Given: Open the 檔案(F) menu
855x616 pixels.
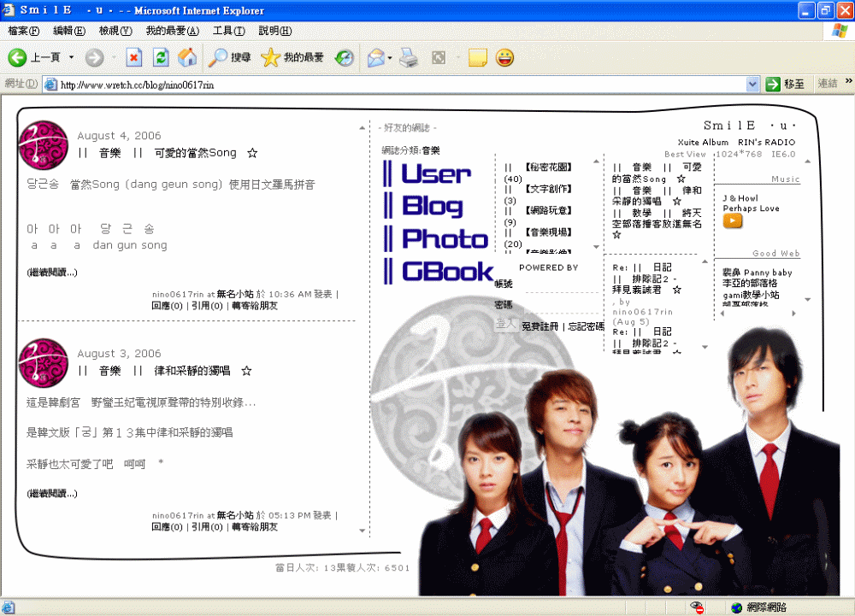Looking at the screenshot, I should (23, 31).
